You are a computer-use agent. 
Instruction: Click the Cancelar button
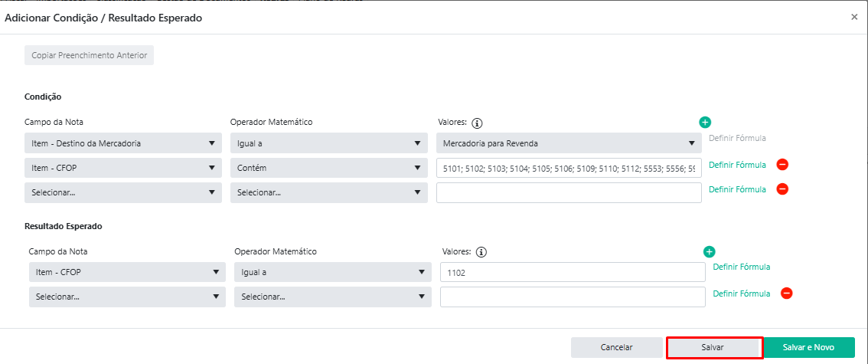pyautogui.click(x=616, y=347)
